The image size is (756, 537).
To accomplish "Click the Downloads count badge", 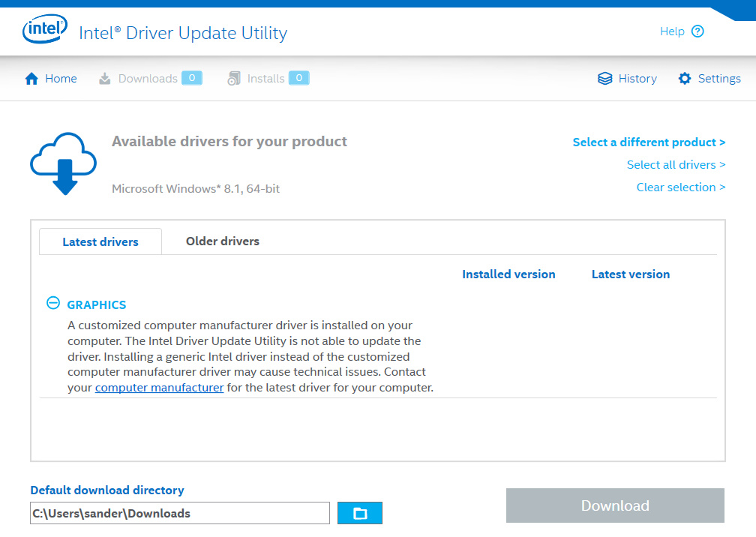I will click(192, 78).
